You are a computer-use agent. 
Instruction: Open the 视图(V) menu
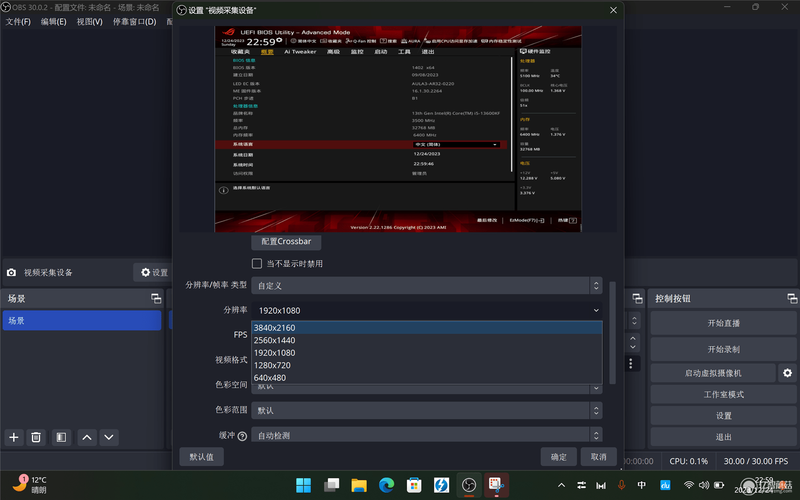tap(89, 21)
